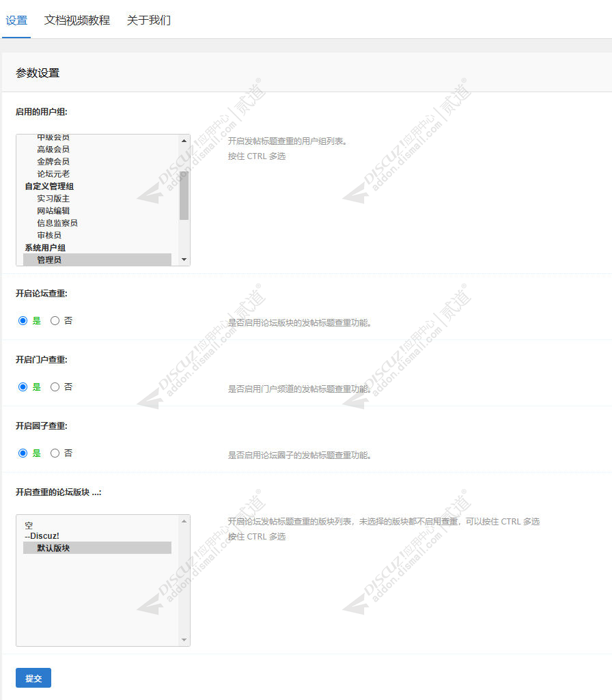
Task: Click the 提交 submit button
Action: pyautogui.click(x=33, y=677)
